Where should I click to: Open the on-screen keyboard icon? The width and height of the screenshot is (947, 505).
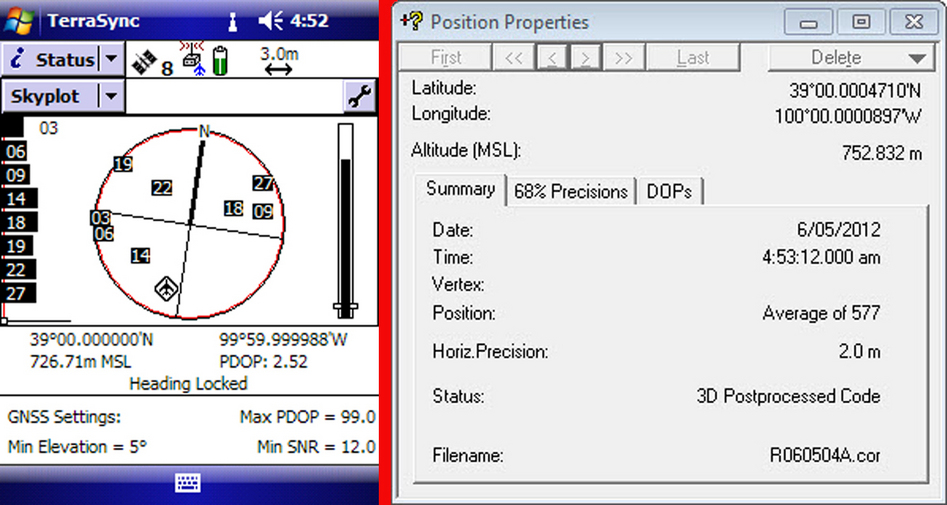[188, 483]
